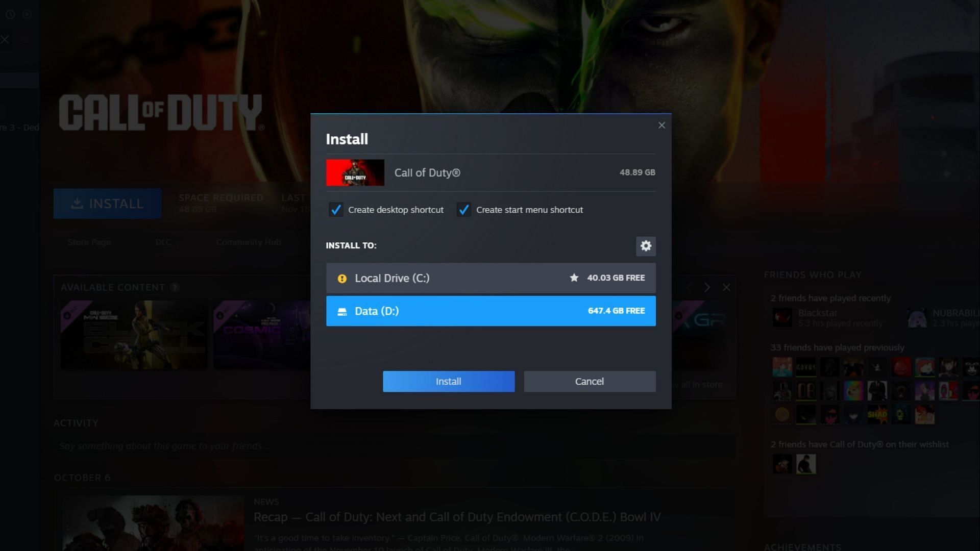Toggle the Create start menu shortcut checkbox
This screenshot has width=980, height=551.
pos(463,209)
